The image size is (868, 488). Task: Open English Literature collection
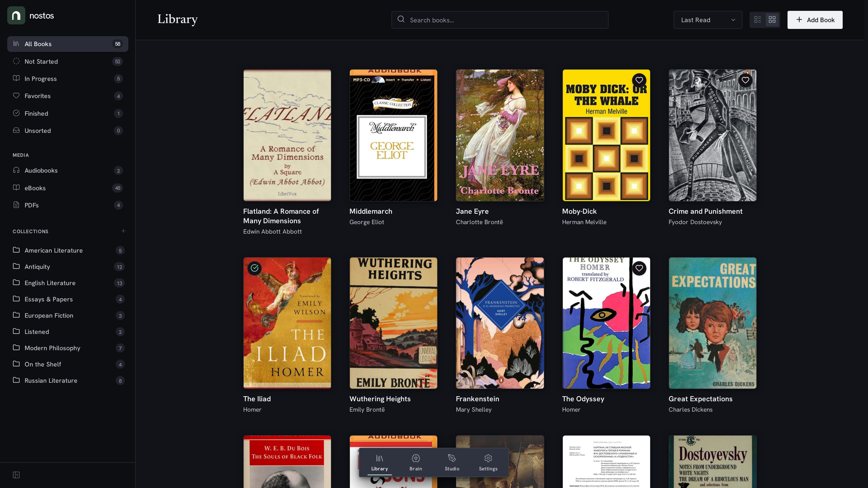tap(68, 283)
